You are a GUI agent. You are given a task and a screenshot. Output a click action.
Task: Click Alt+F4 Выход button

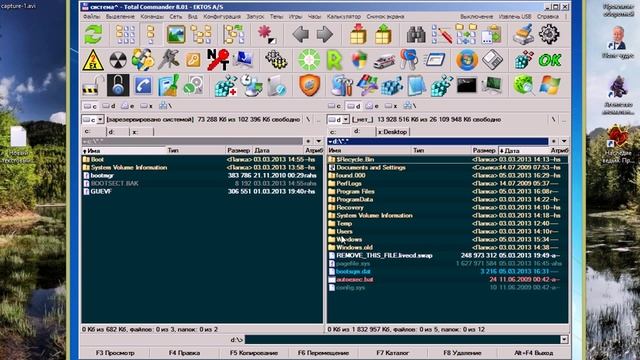533,353
